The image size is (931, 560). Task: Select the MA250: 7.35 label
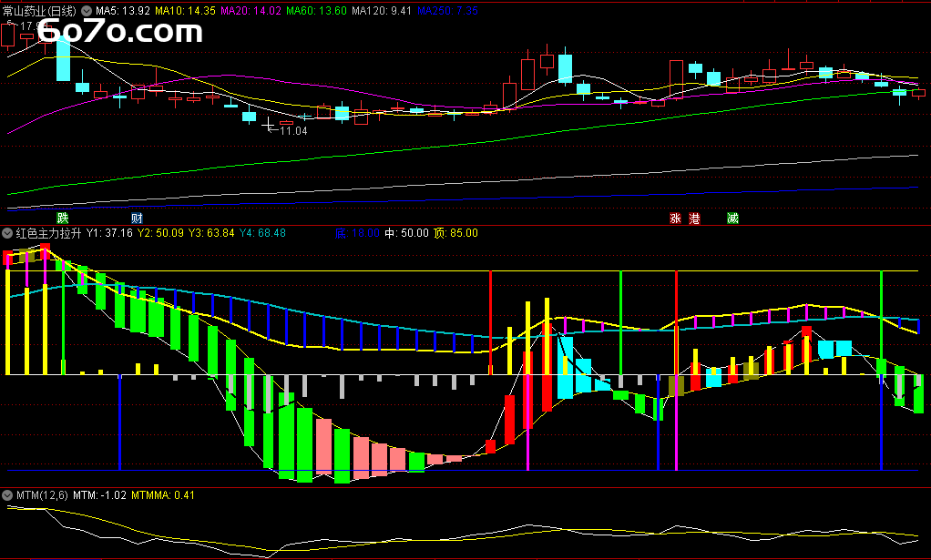coord(447,11)
